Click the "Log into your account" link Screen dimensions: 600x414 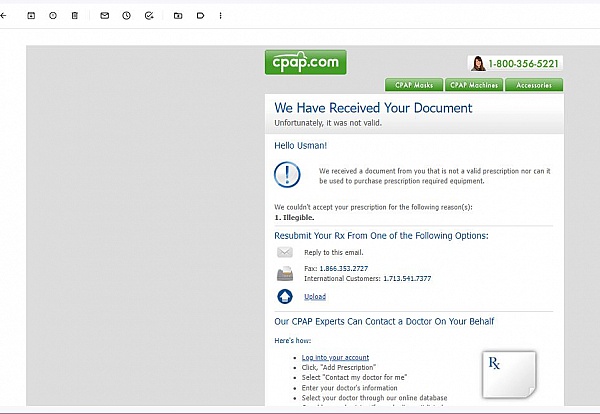click(x=335, y=357)
